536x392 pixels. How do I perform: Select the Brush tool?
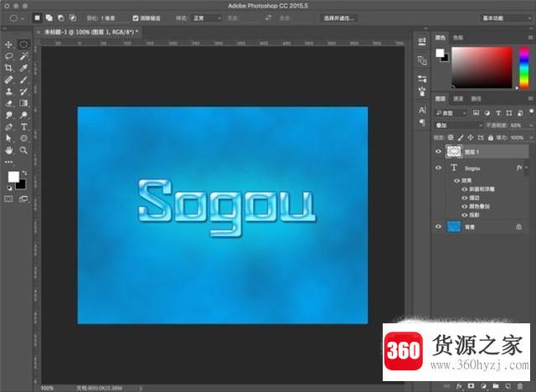(23, 80)
